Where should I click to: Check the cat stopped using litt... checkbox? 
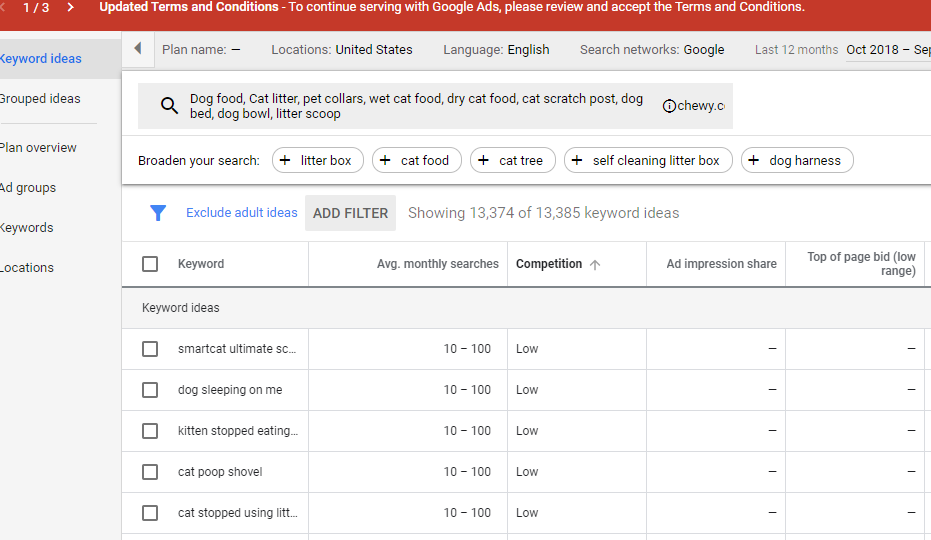pyautogui.click(x=150, y=513)
